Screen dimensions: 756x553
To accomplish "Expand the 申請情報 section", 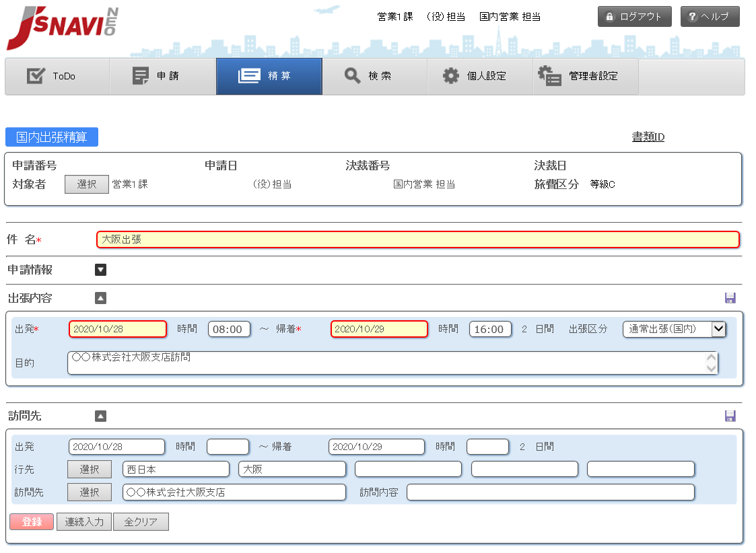I will tap(100, 270).
